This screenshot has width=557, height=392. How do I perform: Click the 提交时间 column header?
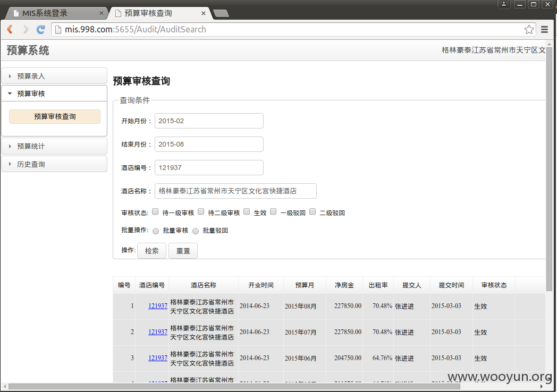451,285
